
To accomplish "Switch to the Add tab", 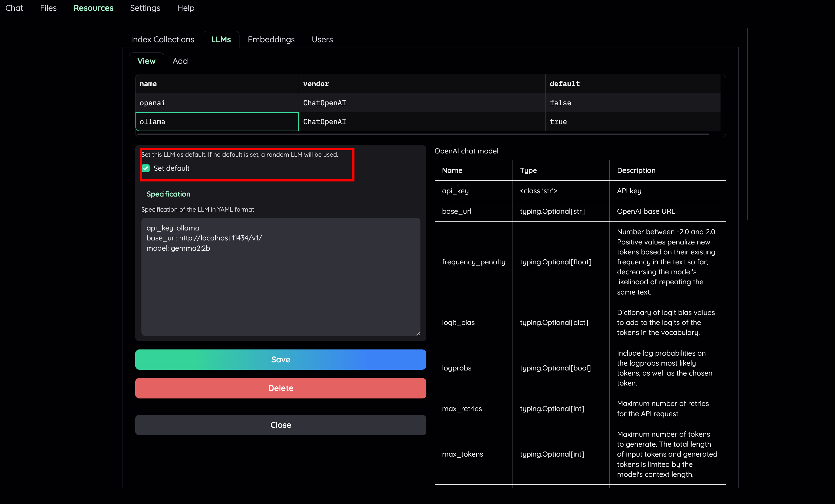I will click(180, 61).
